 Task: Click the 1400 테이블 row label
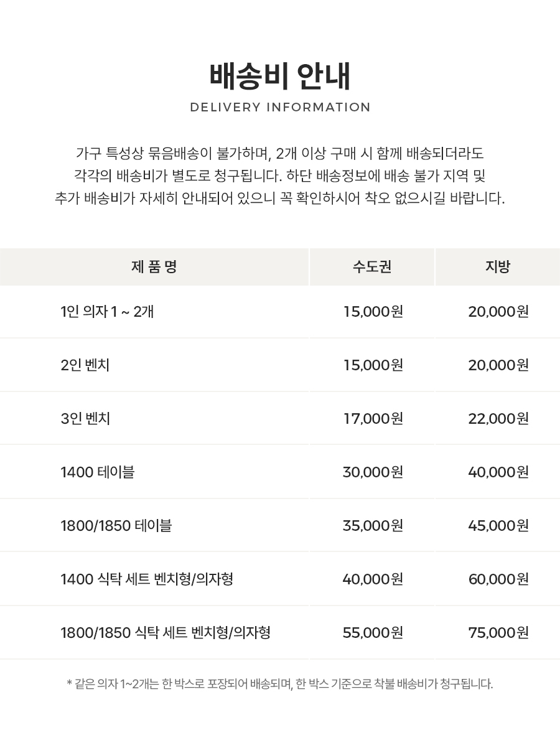tap(98, 472)
